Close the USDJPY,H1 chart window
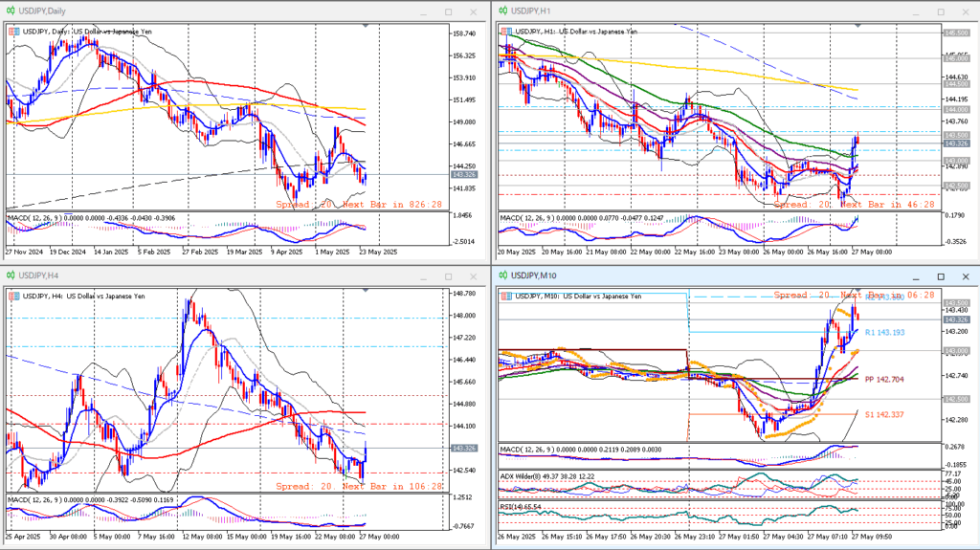Image resolution: width=980 pixels, height=550 pixels. 966,11
